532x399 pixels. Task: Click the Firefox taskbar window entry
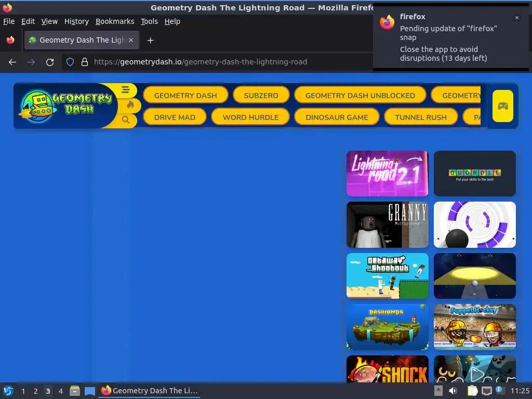[x=149, y=391]
